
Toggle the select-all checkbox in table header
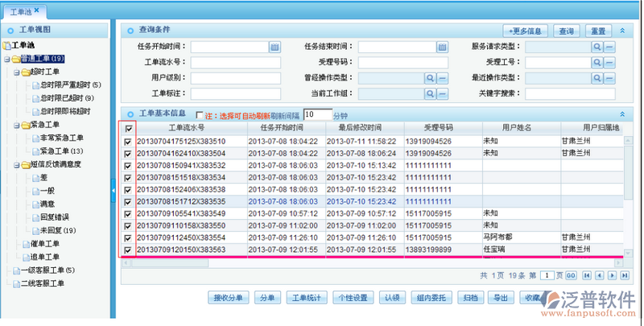coord(128,128)
